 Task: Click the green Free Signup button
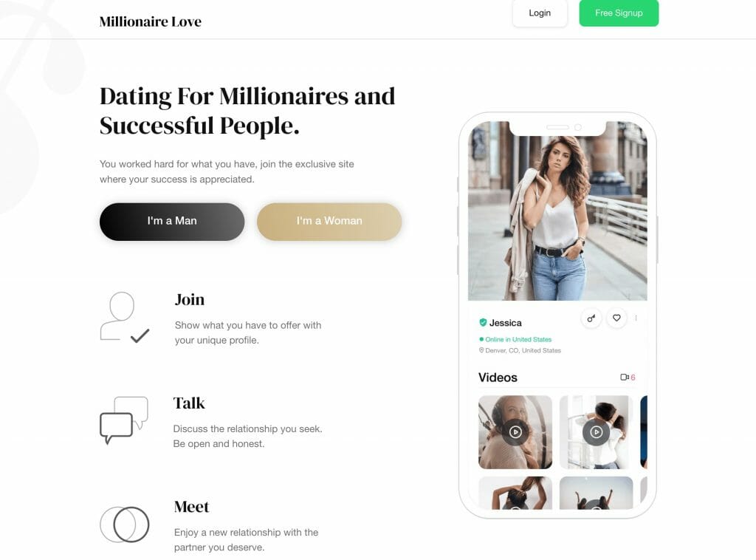(x=619, y=13)
